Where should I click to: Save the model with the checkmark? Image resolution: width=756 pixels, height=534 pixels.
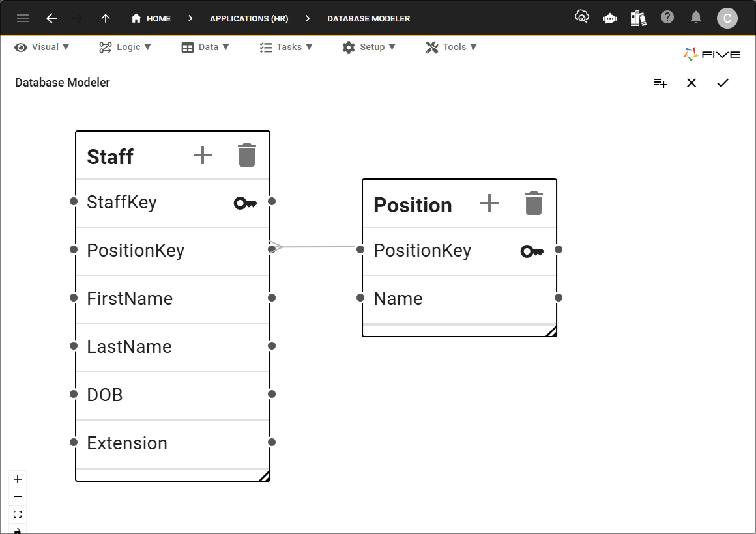(x=723, y=83)
